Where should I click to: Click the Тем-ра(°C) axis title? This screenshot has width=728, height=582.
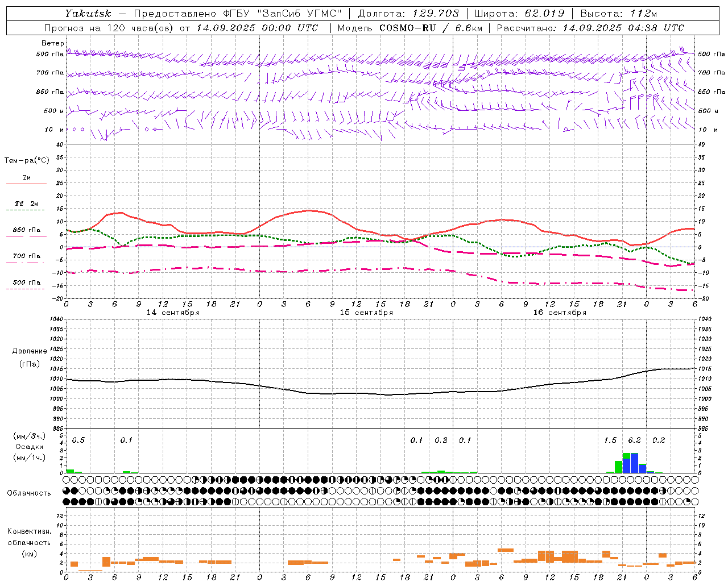click(27, 161)
